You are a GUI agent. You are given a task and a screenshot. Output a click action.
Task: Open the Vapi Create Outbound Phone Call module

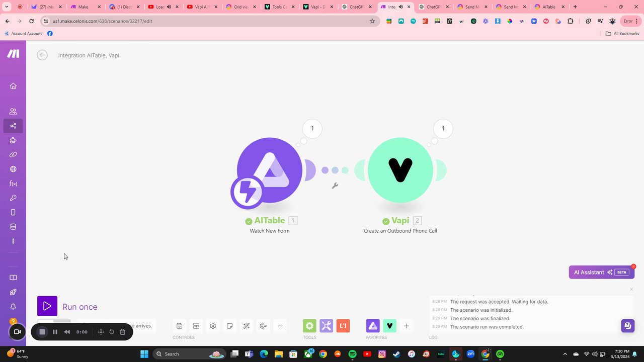[400, 170]
